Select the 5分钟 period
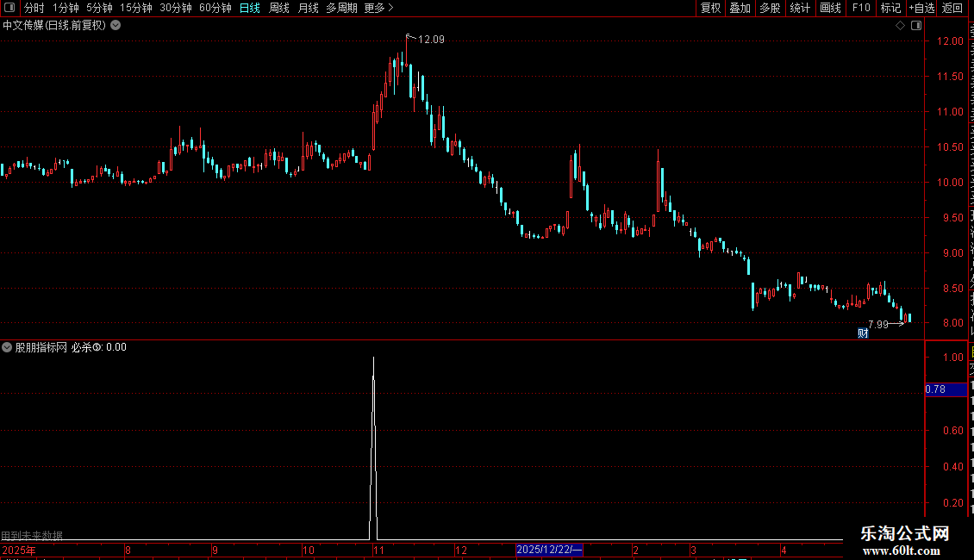Viewport: 974px width, 560px height. [x=99, y=8]
